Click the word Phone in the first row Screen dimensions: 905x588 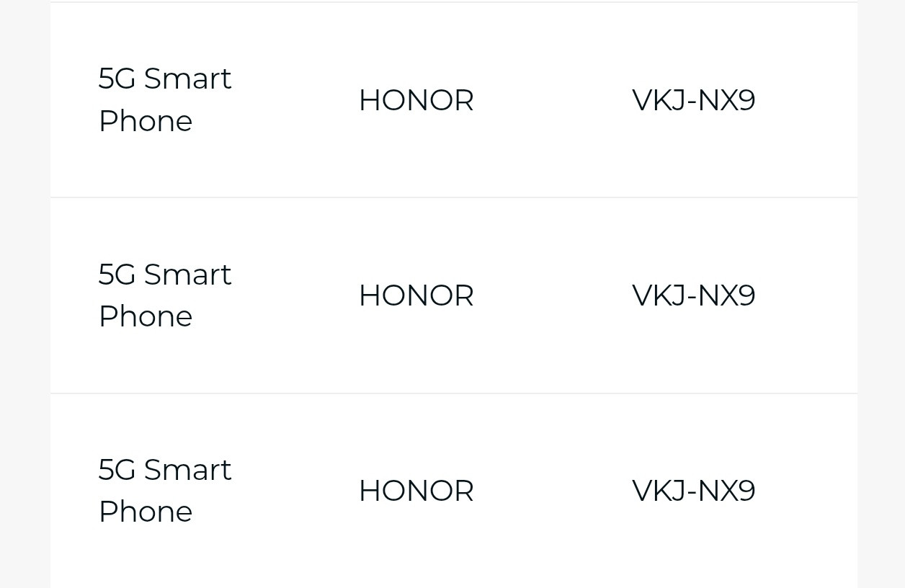click(x=146, y=121)
